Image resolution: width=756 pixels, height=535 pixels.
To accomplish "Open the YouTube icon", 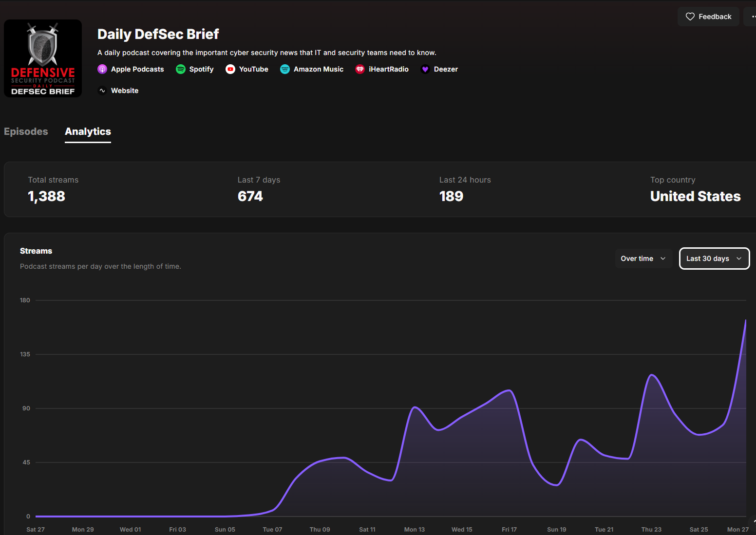I will [230, 69].
